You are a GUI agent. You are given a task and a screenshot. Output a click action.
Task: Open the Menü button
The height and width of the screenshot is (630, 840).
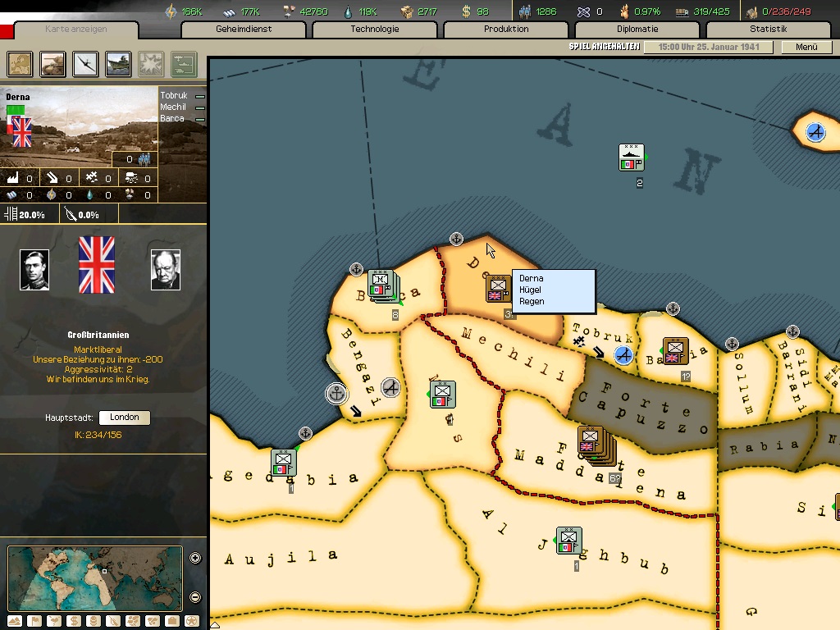coord(806,47)
